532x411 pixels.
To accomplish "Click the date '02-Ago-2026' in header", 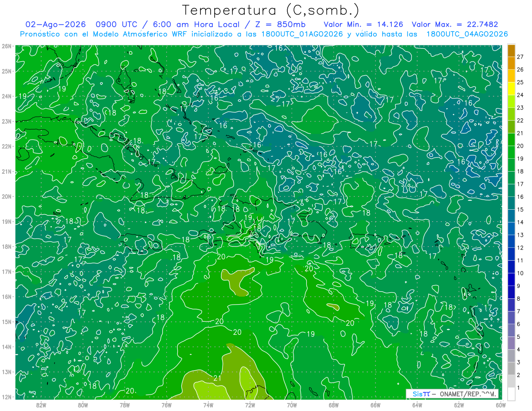I will [x=55, y=24].
